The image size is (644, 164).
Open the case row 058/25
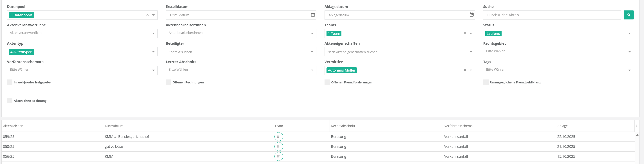click(x=9, y=147)
